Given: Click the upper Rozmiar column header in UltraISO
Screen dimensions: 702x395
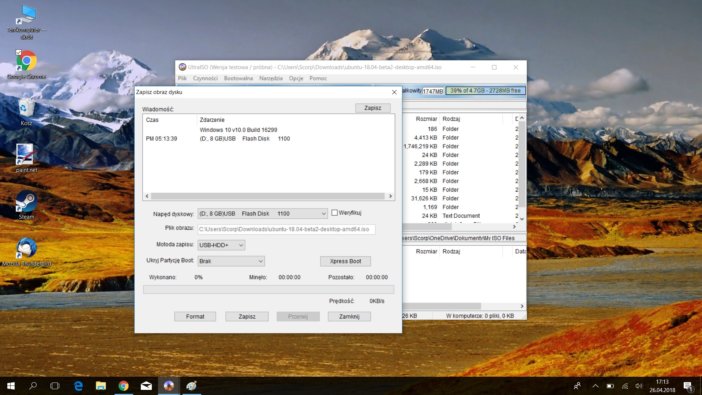Looking at the screenshot, I should pyautogui.click(x=426, y=119).
